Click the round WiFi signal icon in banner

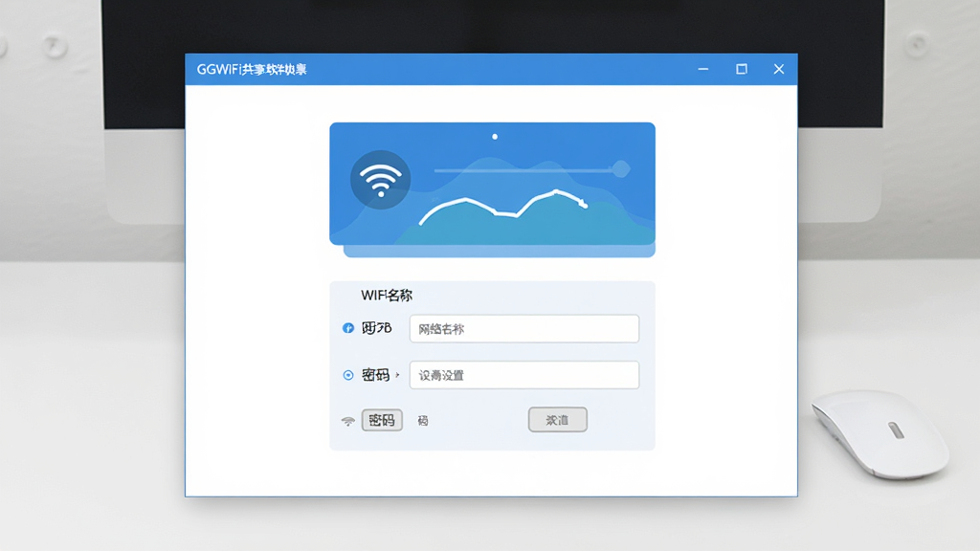pyautogui.click(x=380, y=180)
